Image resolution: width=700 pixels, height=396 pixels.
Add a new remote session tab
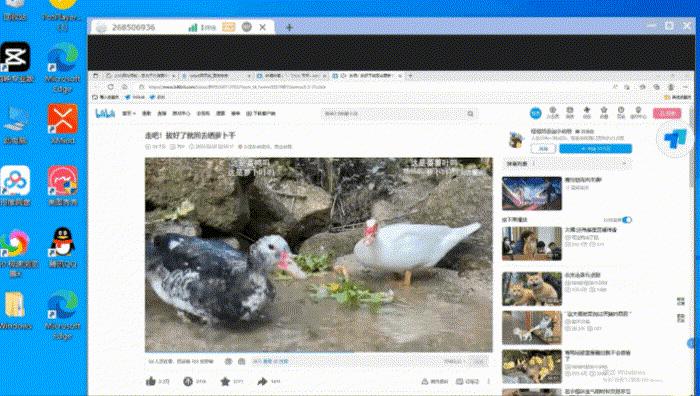(x=289, y=28)
